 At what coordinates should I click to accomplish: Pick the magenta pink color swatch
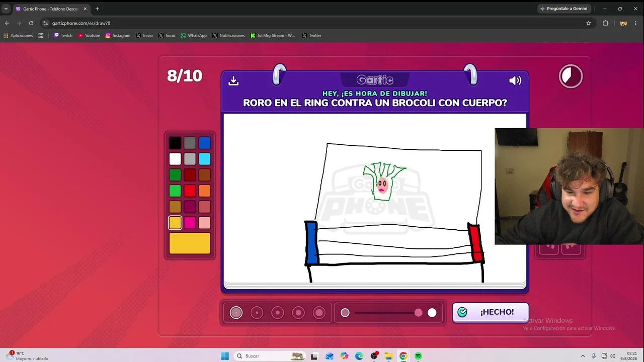[190, 223]
